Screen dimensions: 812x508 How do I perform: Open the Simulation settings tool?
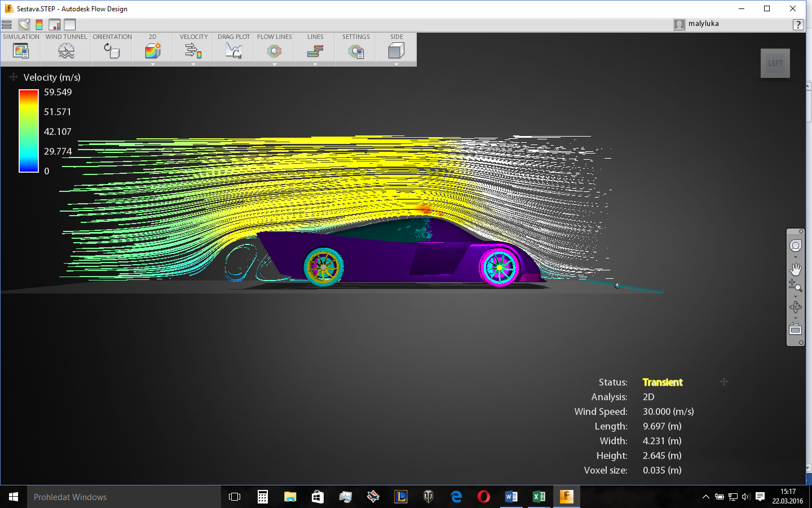click(21, 51)
